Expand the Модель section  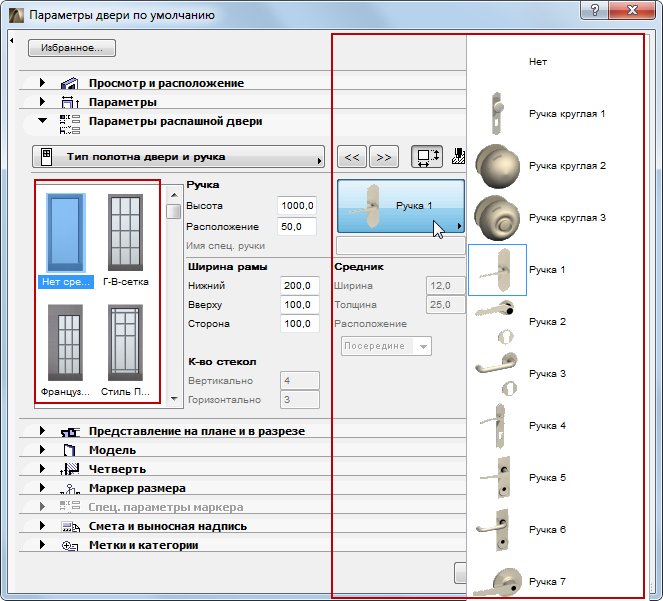pos(42,450)
